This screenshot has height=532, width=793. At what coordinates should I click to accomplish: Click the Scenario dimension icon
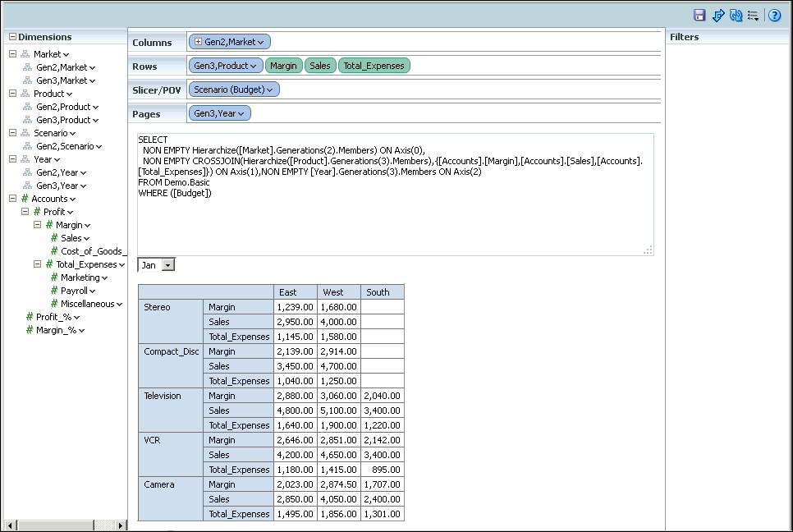(25, 132)
